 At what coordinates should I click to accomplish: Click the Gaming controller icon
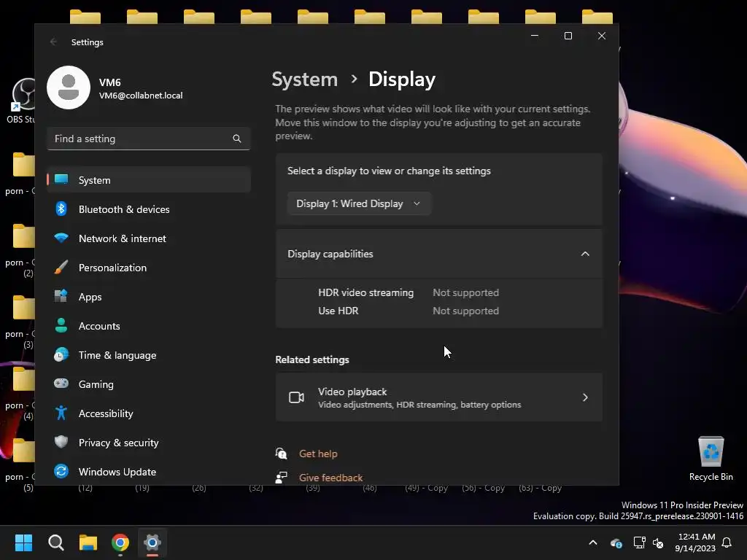point(61,384)
